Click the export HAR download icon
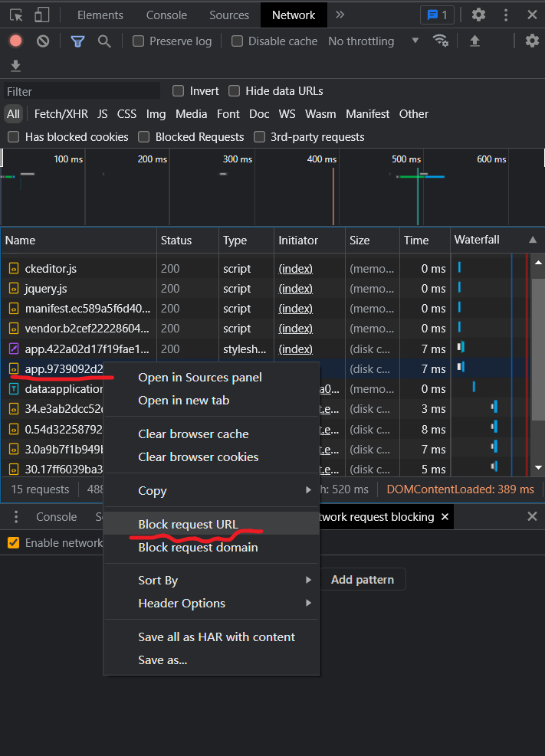Screen dimensions: 545x756 coord(15,66)
